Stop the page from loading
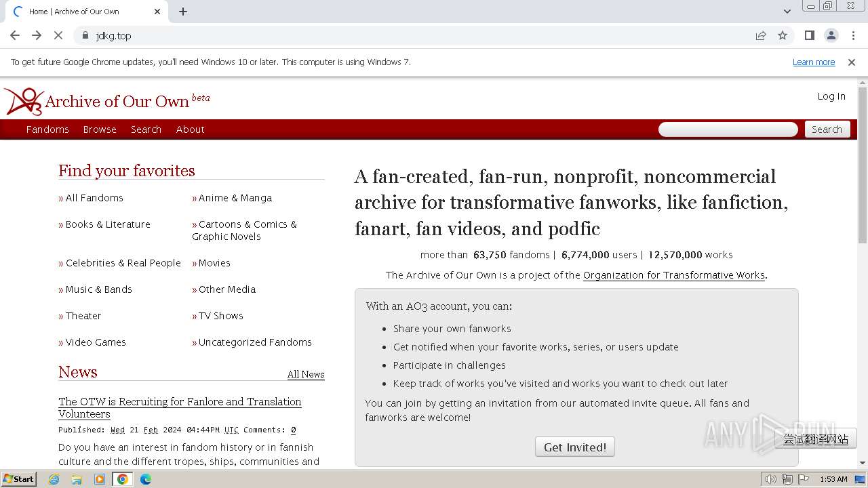 [x=58, y=35]
